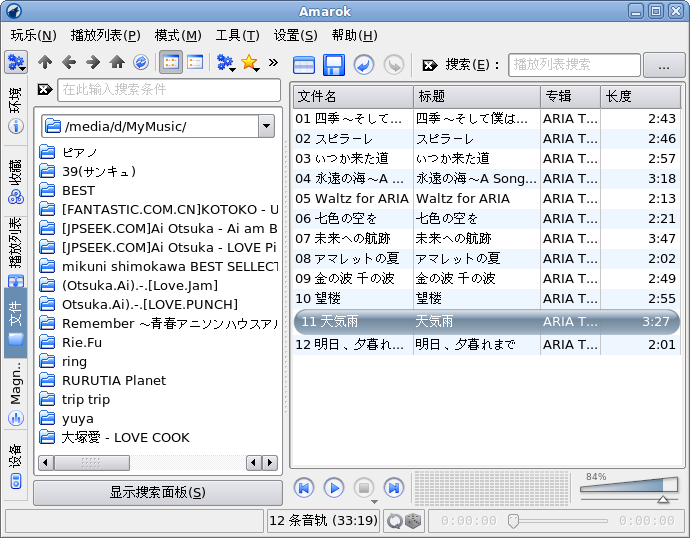
Task: Clear the playlist search filter icon
Action: point(430,66)
